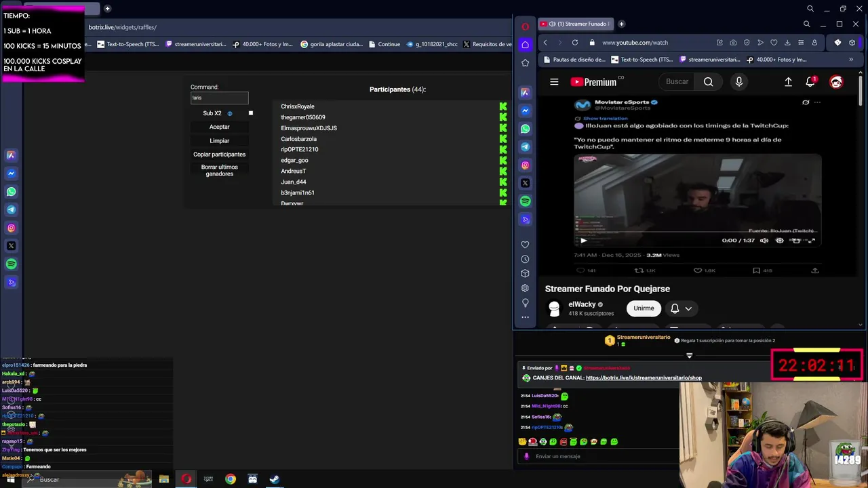Open Spotify in right Opera sidebar

[x=525, y=201]
